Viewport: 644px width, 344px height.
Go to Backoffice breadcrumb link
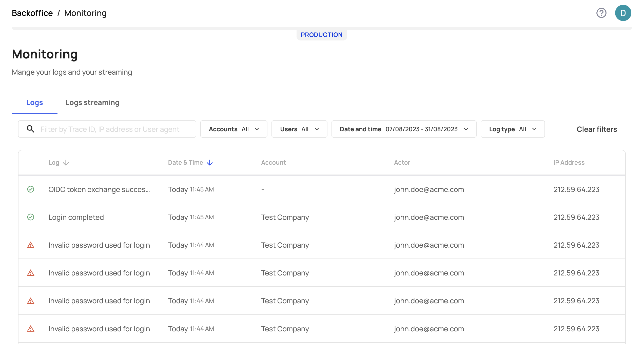click(32, 13)
